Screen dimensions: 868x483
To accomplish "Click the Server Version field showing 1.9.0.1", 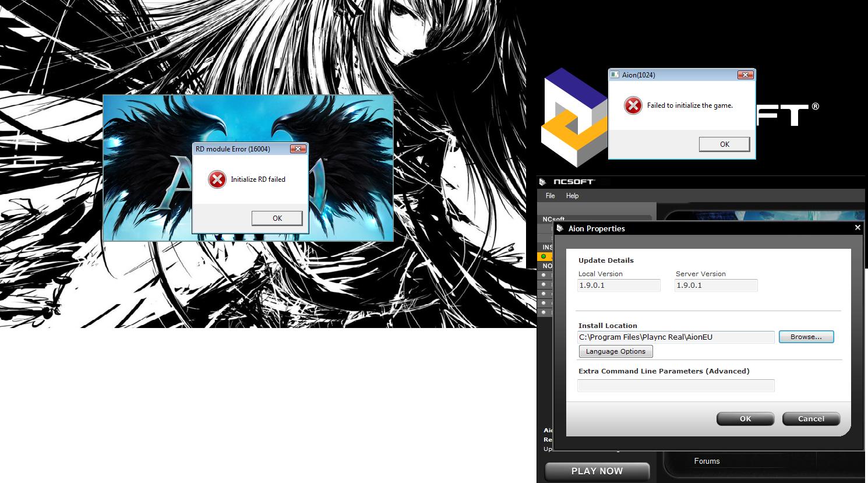I will (x=716, y=285).
